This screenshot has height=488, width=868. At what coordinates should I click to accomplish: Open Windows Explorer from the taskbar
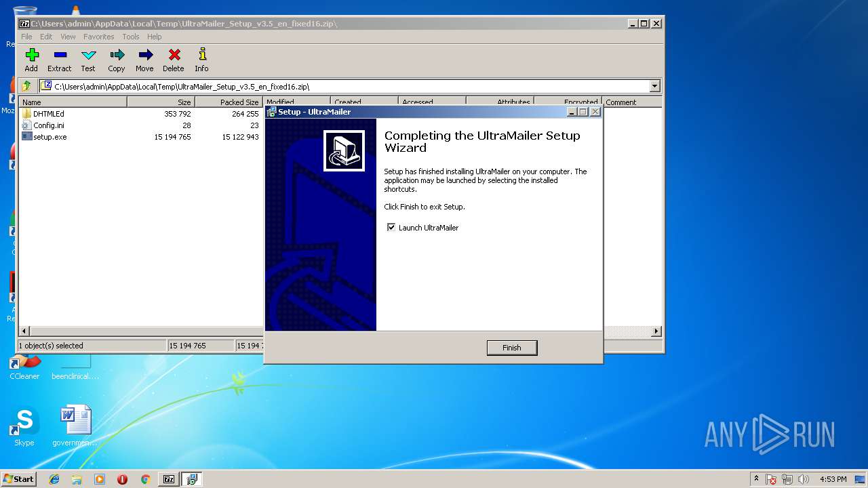point(77,479)
